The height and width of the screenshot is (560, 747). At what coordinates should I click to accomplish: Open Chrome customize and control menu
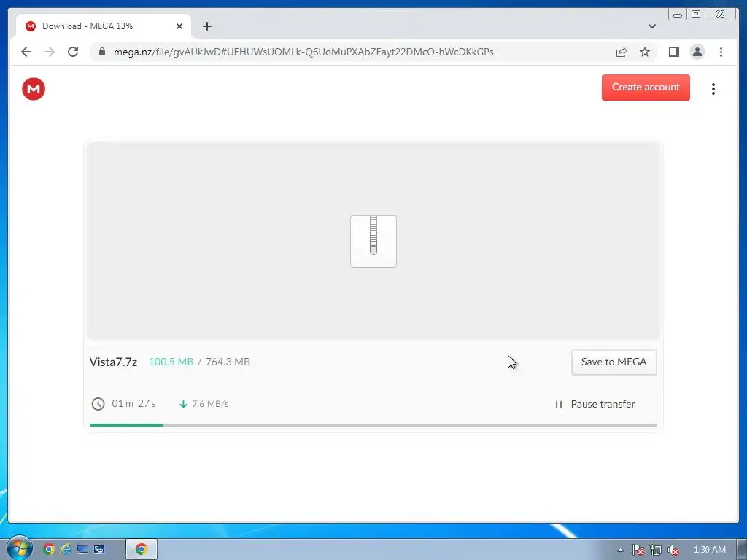click(721, 52)
